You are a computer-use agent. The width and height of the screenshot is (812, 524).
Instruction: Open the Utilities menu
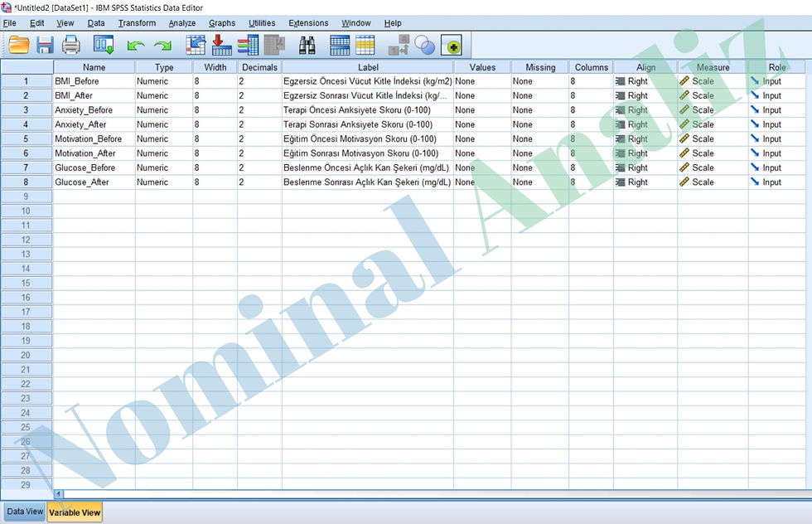click(x=262, y=23)
